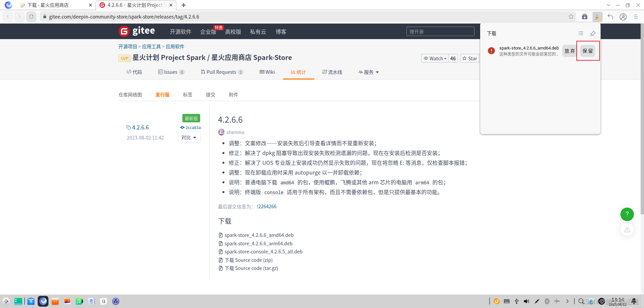Select the 发行版 sub-tab
Image resolution: width=644 pixels, height=308 pixels.
tap(163, 95)
